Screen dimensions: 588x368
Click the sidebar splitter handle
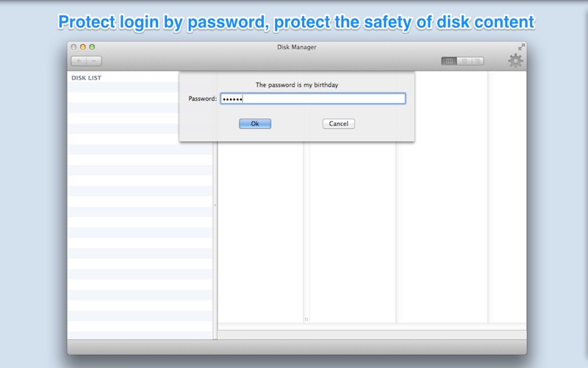tap(215, 205)
